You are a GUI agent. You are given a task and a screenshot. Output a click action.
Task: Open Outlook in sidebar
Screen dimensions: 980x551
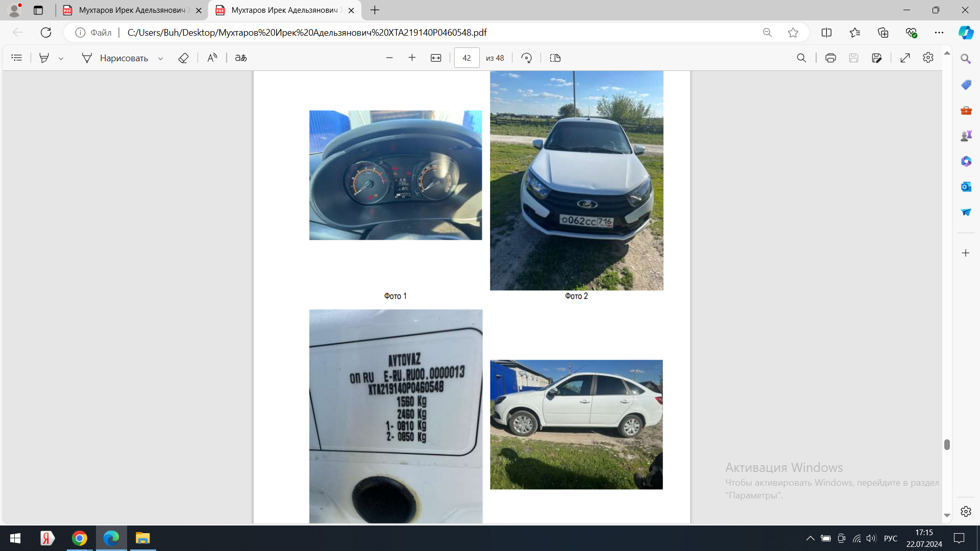point(966,187)
